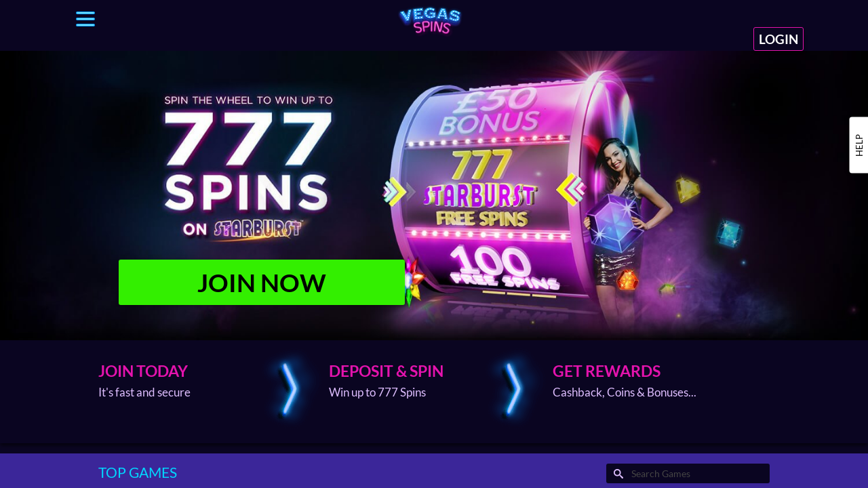
Task: Click the neon chevron before GET REWARDS
Action: coord(513,388)
